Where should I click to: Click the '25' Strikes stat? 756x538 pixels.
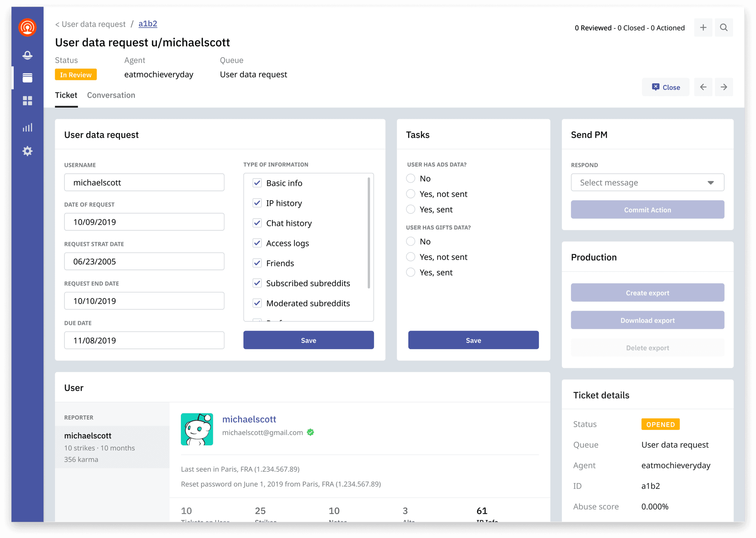pyautogui.click(x=260, y=511)
